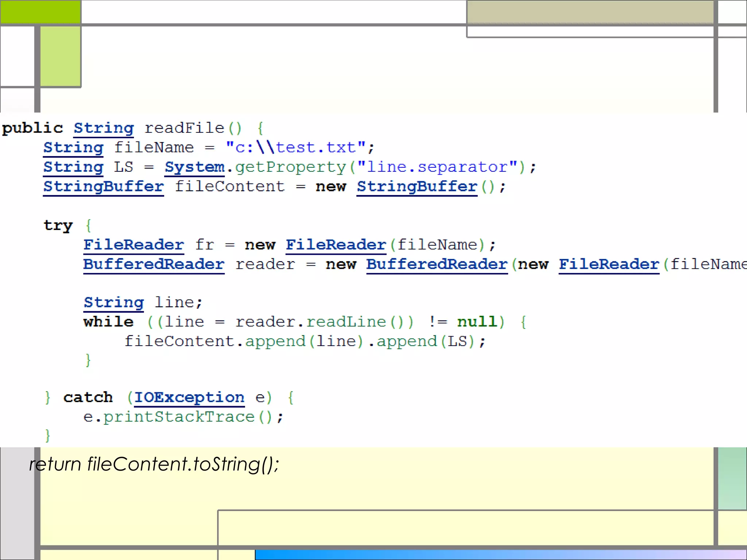The width and height of the screenshot is (747, 560).
Task: Click the 'append(LS)' call
Action: pyautogui.click(x=426, y=341)
